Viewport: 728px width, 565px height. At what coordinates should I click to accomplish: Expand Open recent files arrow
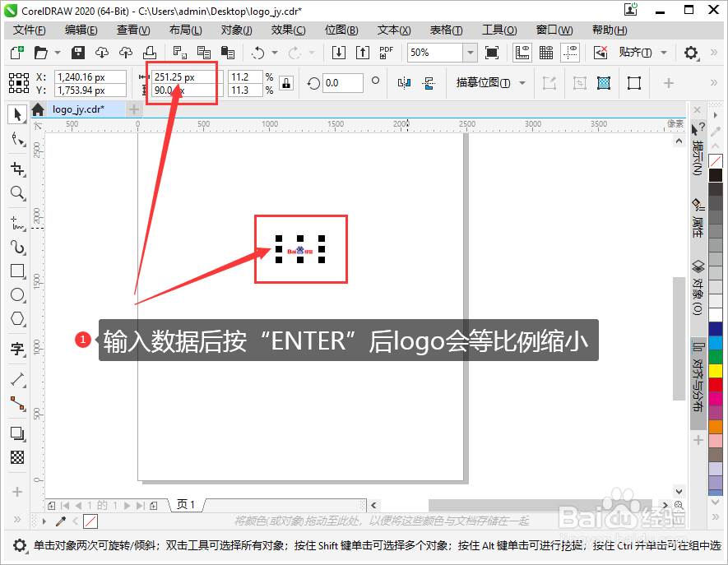tap(58, 53)
